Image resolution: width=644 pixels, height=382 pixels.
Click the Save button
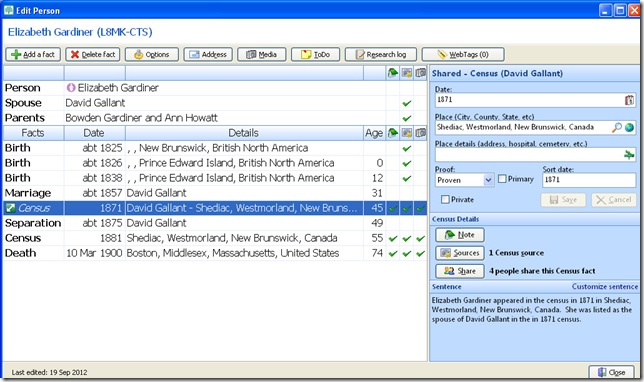[563, 200]
